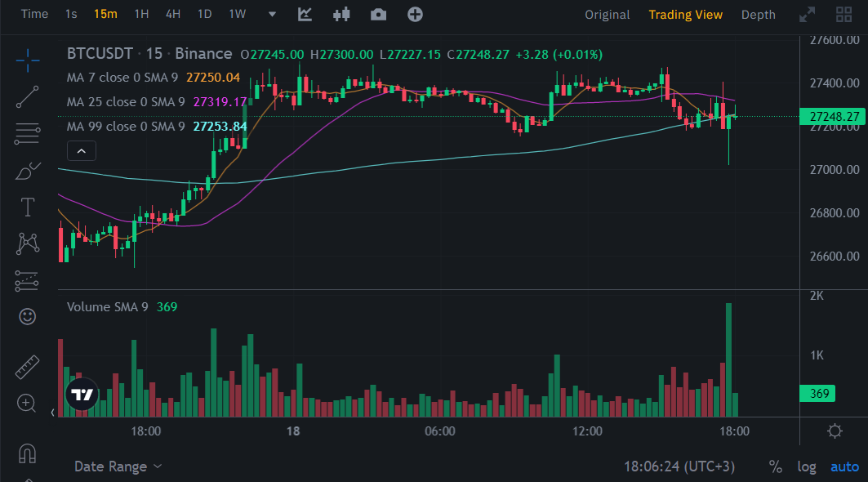Click the Volume SMA 9 label
868x482 pixels.
point(108,307)
